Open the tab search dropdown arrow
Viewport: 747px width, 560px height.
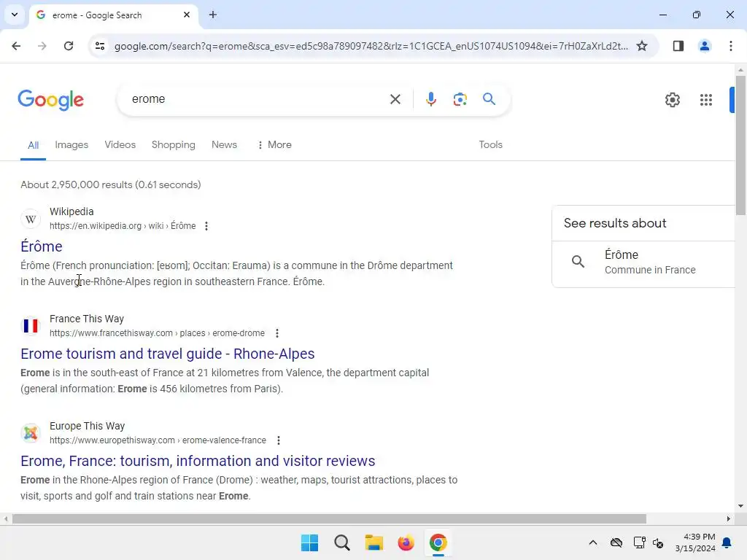click(15, 15)
